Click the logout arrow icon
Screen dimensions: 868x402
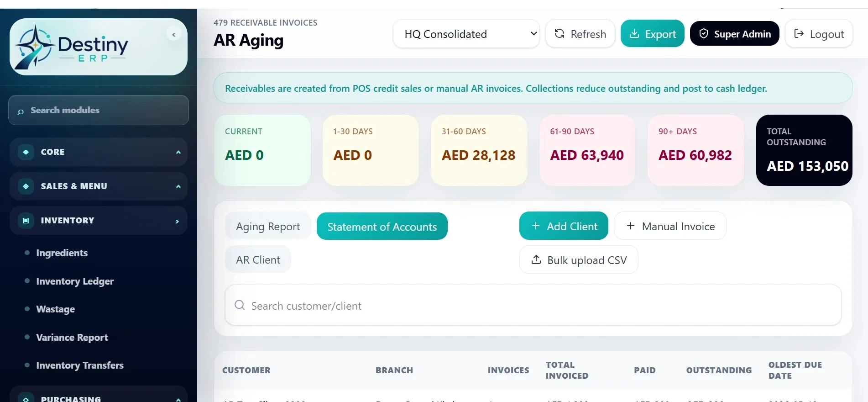click(799, 33)
